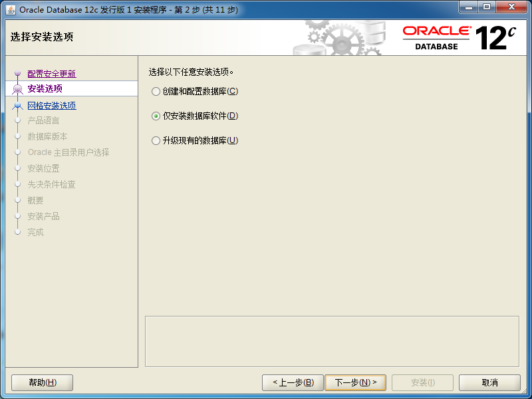Click the 安装位置 step label
Image resolution: width=532 pixels, height=399 pixels.
[x=43, y=168]
